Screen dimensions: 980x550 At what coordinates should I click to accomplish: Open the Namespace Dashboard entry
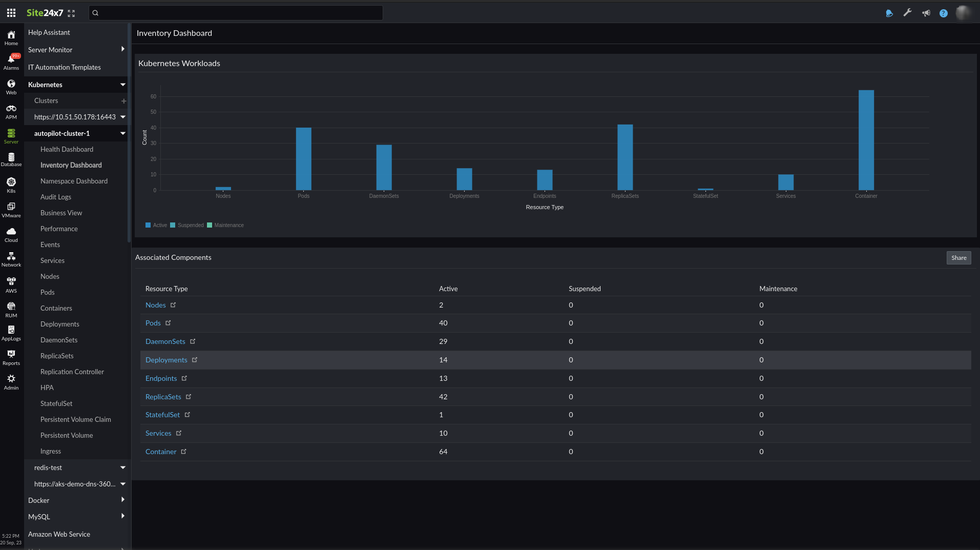pos(74,181)
